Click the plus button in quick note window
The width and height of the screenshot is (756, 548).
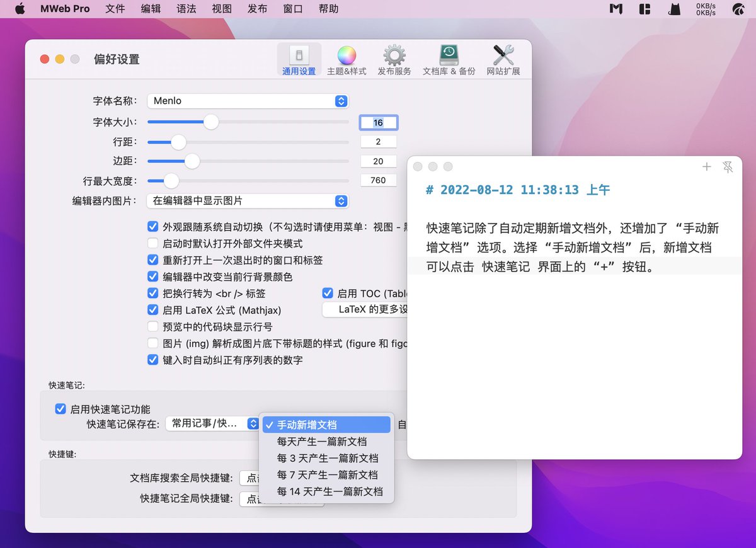click(x=707, y=167)
